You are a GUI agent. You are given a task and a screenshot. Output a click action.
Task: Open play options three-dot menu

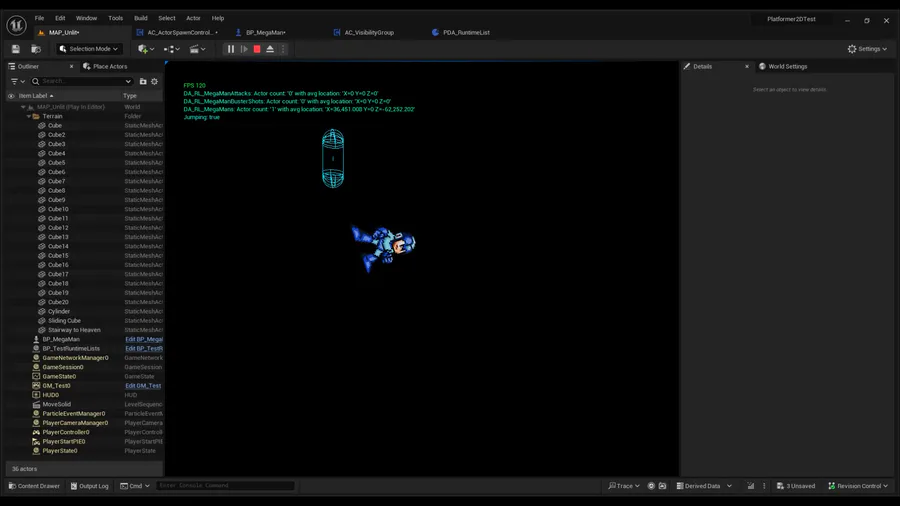pyautogui.click(x=283, y=49)
